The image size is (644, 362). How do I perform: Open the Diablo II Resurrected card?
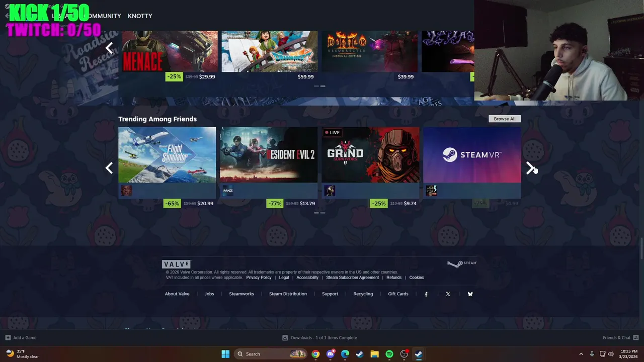pos(369,51)
